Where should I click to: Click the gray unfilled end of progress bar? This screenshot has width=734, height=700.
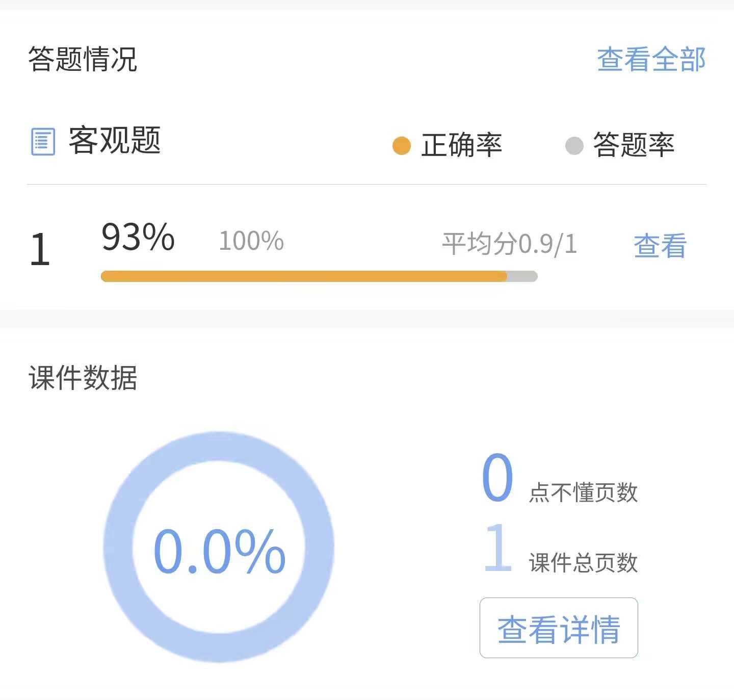tap(522, 276)
